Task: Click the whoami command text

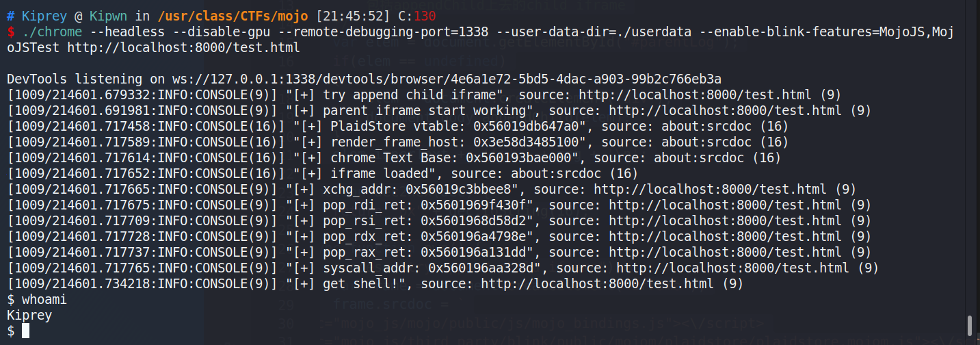Action: point(44,299)
